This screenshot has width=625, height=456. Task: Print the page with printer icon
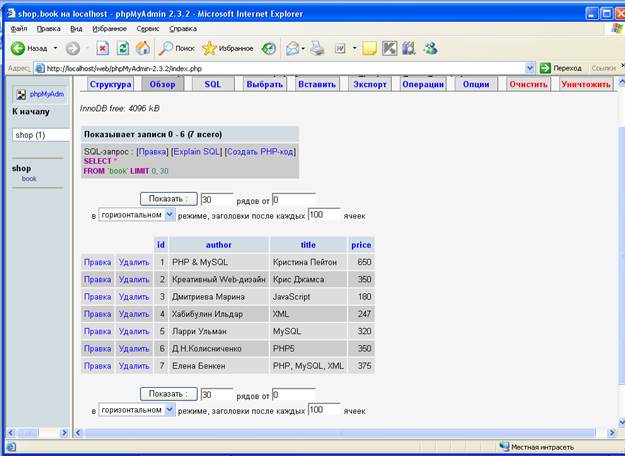pyautogui.click(x=317, y=48)
